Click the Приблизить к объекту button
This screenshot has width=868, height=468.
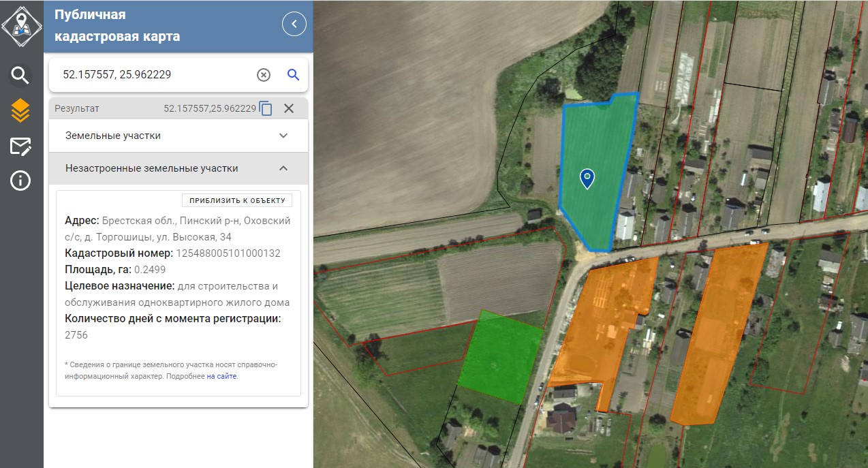236,200
